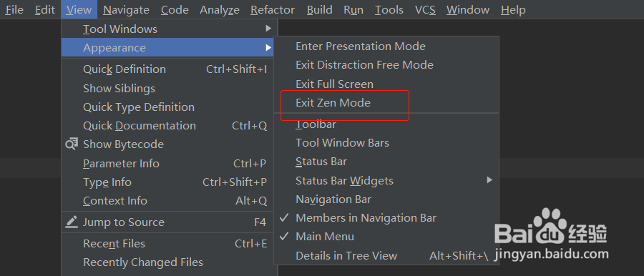Open Quick Documentation from View menu

click(x=167, y=126)
